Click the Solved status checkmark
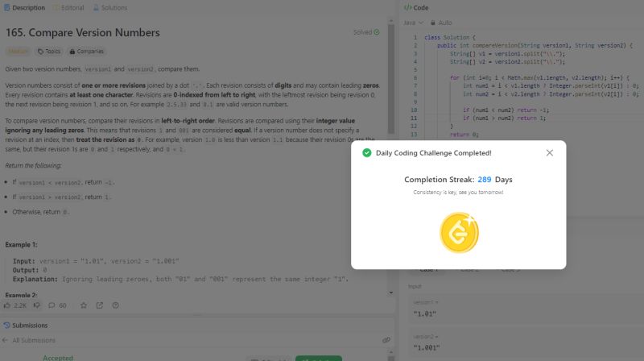Screen dimensions: 644x361 (377, 32)
